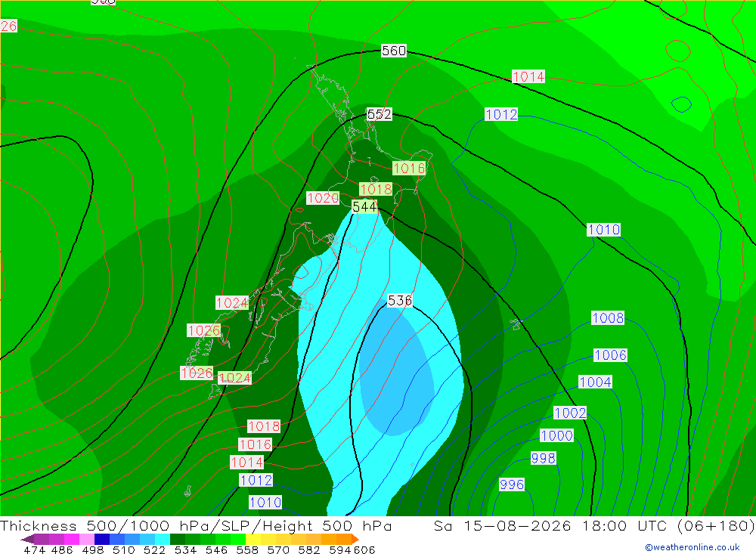Click the legend scale value 522
This screenshot has width=756, height=554.
154,549
